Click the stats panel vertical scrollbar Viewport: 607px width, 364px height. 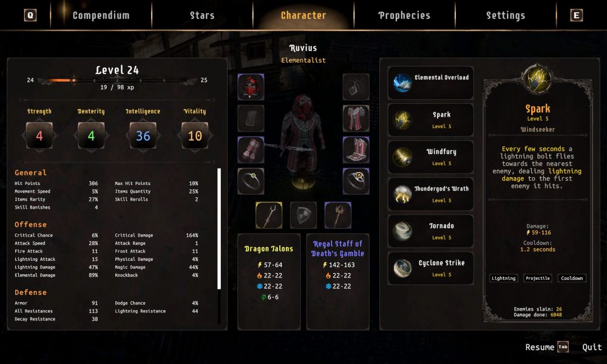click(x=219, y=228)
